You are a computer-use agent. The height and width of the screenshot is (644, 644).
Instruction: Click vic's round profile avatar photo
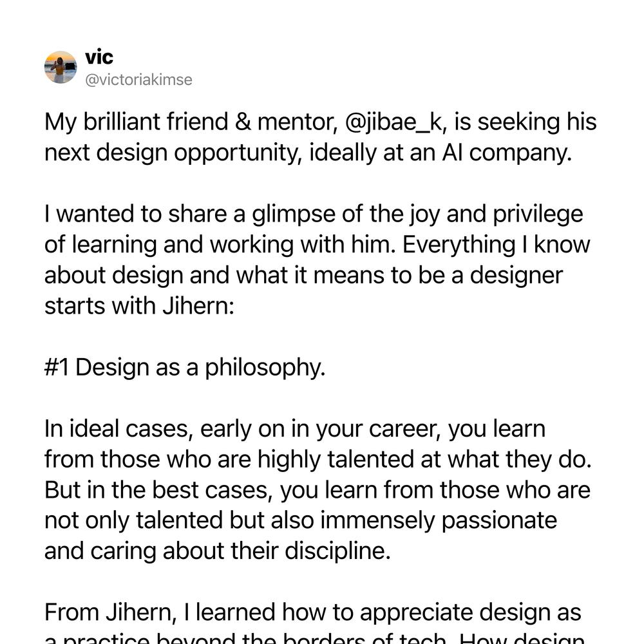click(x=61, y=68)
